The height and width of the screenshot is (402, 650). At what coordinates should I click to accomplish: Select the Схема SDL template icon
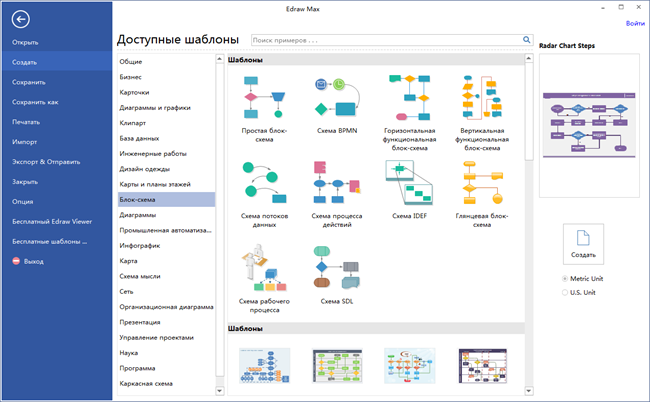337,268
